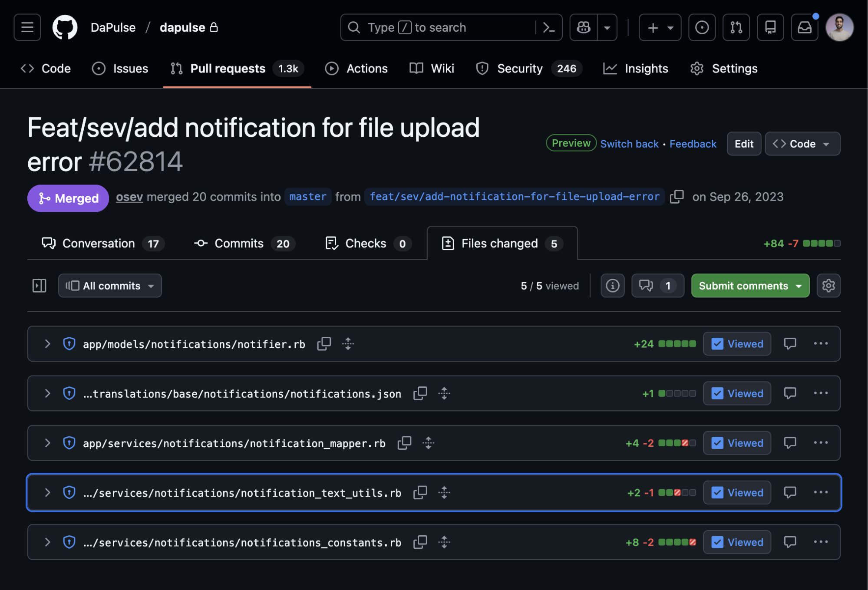The image size is (868, 590).
Task: Uncheck Viewed for notification_mapper.rb
Action: click(737, 443)
